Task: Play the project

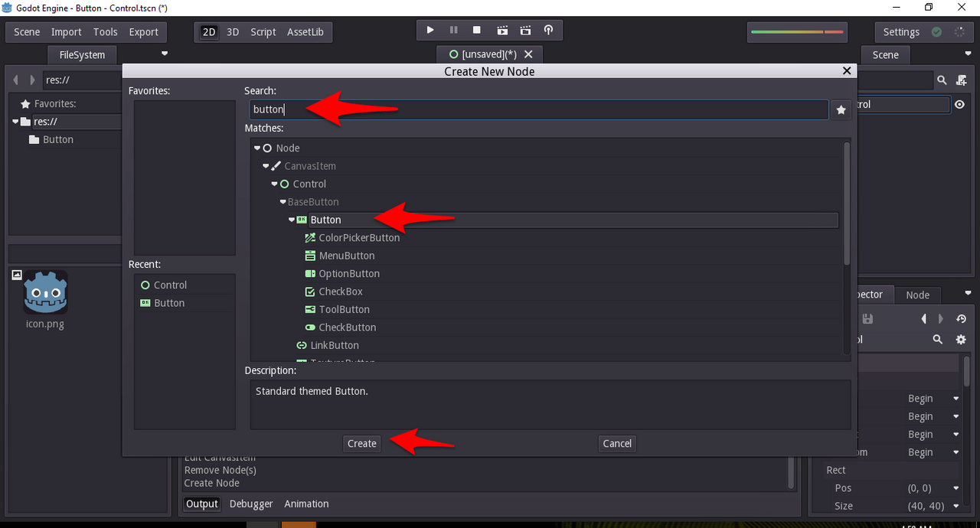Action: tap(430, 30)
